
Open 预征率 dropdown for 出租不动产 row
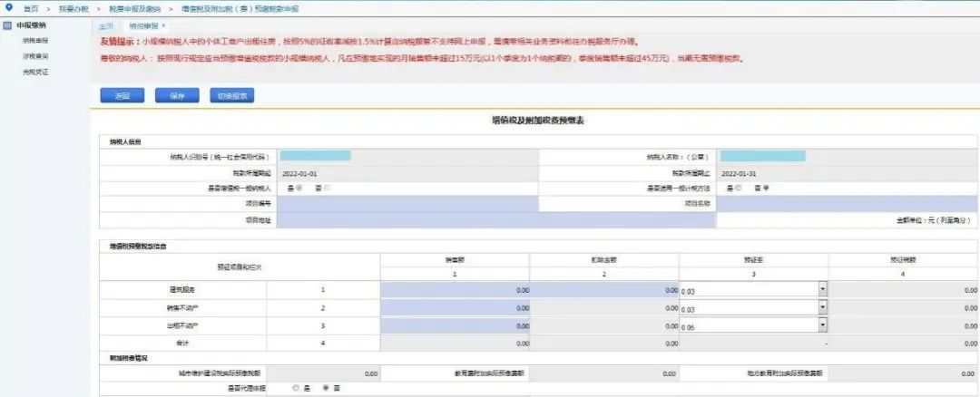tap(822, 325)
